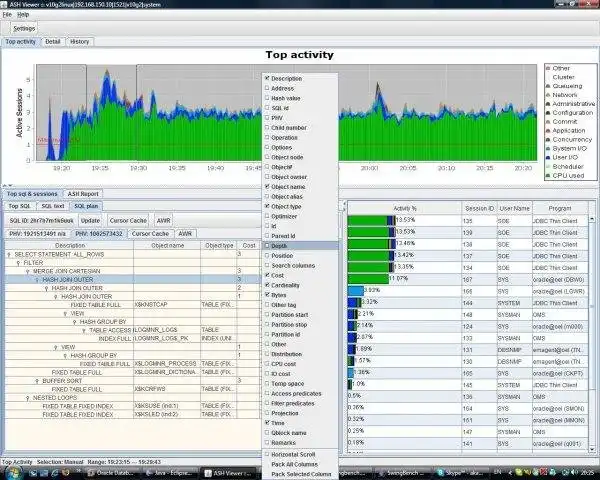Uncheck the Object name column

(267, 186)
